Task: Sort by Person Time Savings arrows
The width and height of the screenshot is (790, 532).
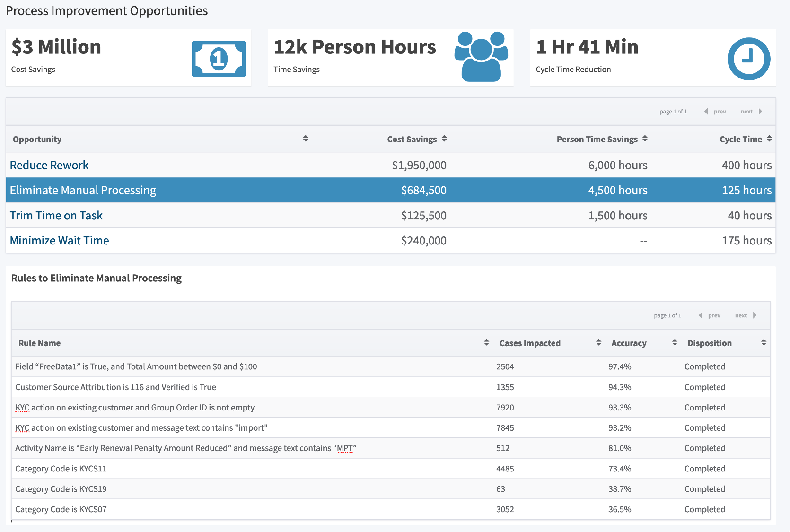Action: [x=645, y=139]
